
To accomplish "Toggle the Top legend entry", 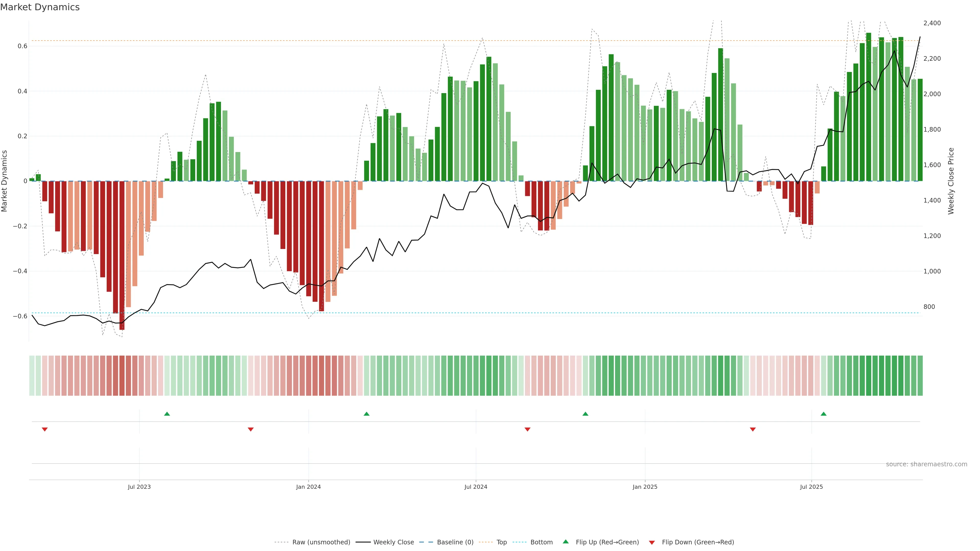I will (x=501, y=542).
